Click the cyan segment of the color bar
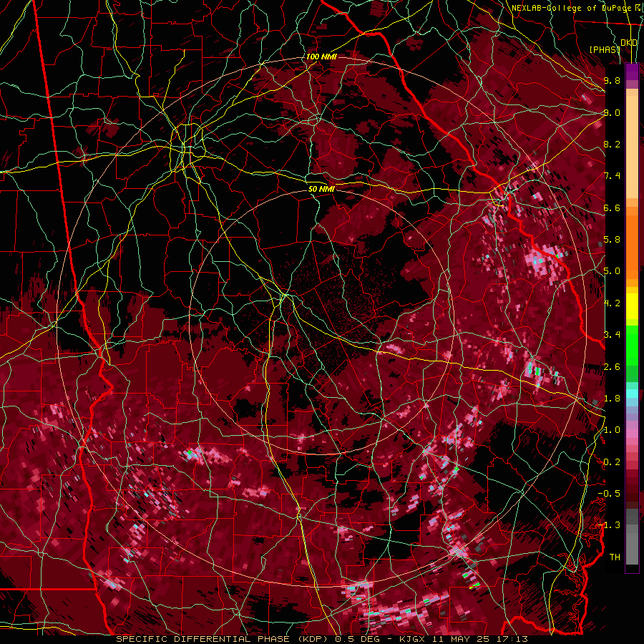The image size is (644, 644). click(x=632, y=394)
